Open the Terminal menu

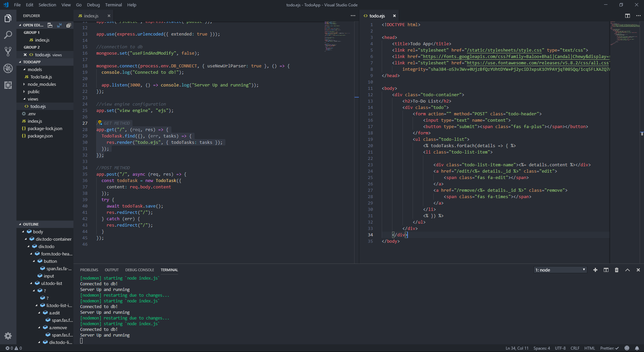[x=113, y=5]
